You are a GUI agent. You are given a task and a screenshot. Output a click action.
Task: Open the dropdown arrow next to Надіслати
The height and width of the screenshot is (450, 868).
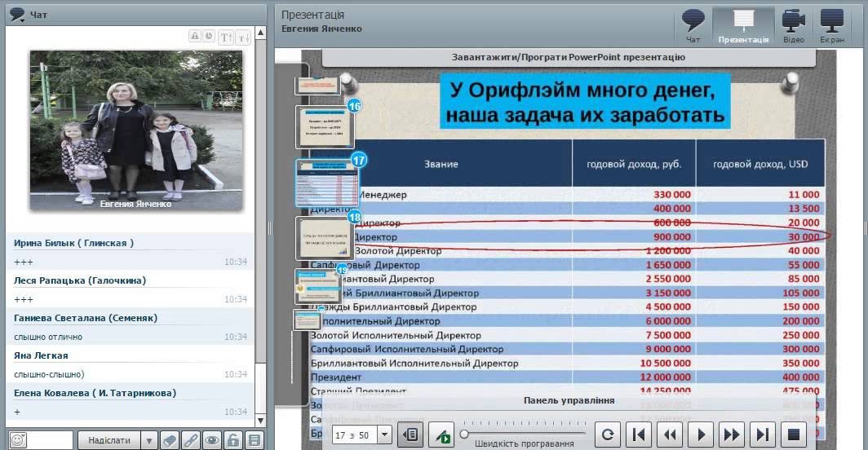click(149, 440)
